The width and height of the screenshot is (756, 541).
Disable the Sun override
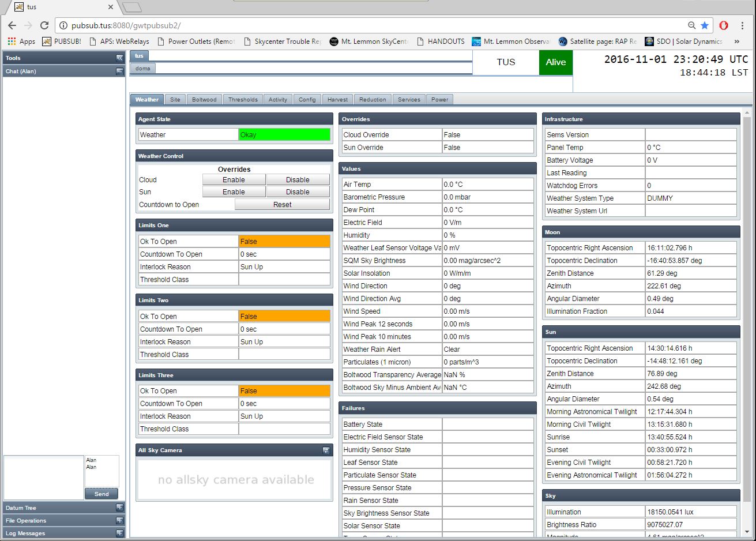tap(298, 192)
